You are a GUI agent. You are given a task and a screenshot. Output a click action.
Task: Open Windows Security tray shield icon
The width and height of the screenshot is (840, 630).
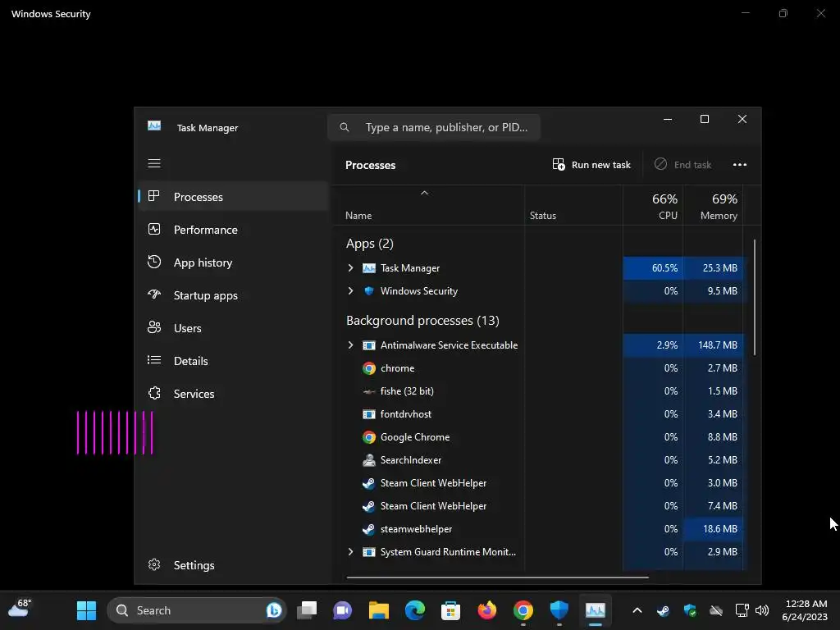(690, 610)
